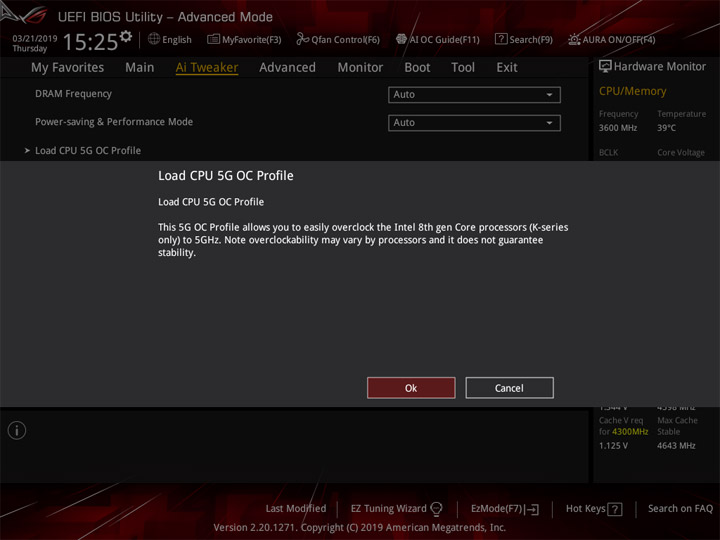720x540 pixels.
Task: Click AURA ON/OFF(F4) label
Action: coord(619,40)
